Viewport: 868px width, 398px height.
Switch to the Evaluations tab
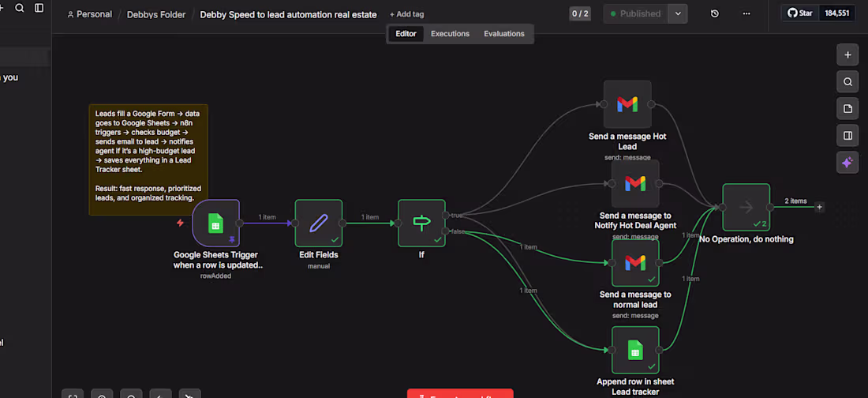click(503, 34)
